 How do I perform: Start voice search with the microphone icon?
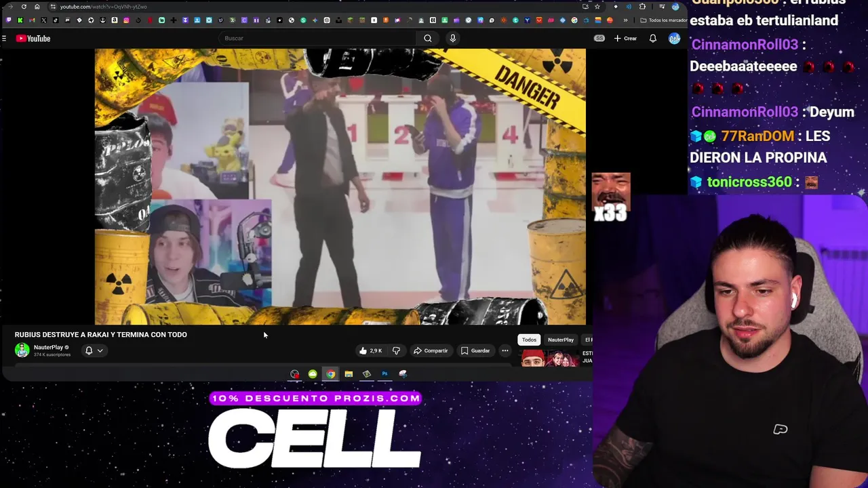pyautogui.click(x=453, y=39)
